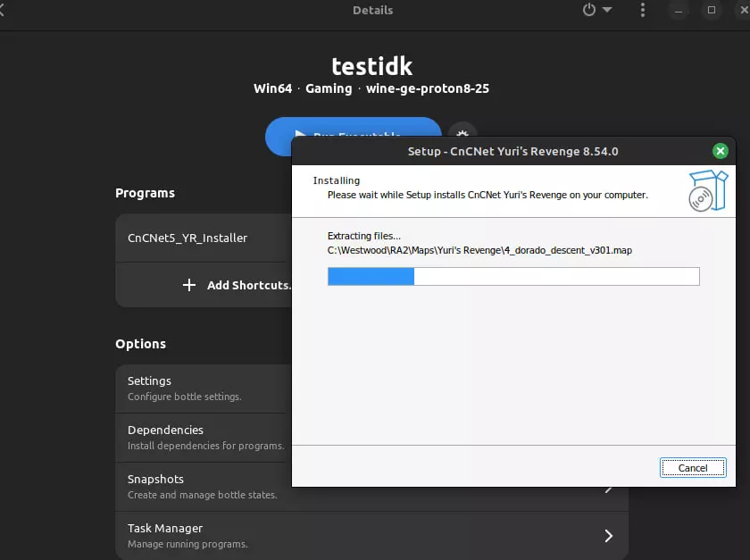The image size is (750, 560).
Task: Open Dependencies option
Action: click(204, 438)
